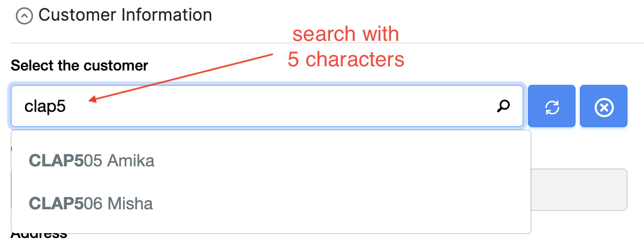644x248 pixels.
Task: Clear the customer with the X button
Action: (x=604, y=107)
